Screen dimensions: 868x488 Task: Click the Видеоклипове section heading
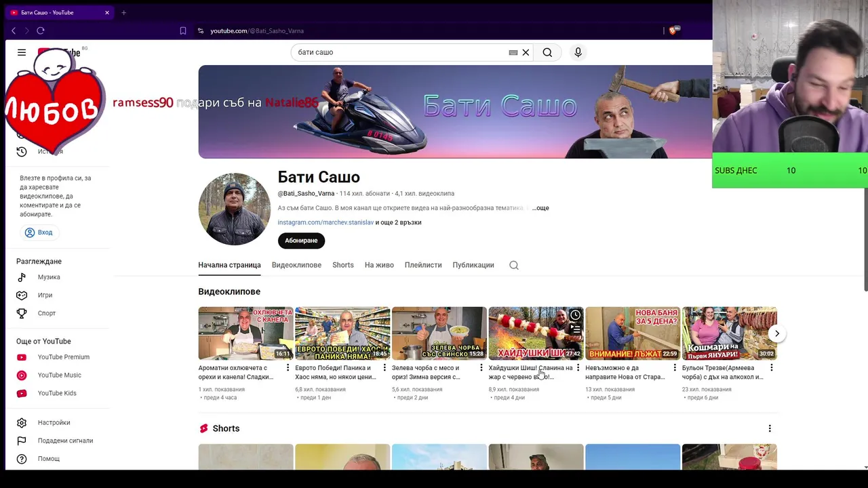point(229,291)
